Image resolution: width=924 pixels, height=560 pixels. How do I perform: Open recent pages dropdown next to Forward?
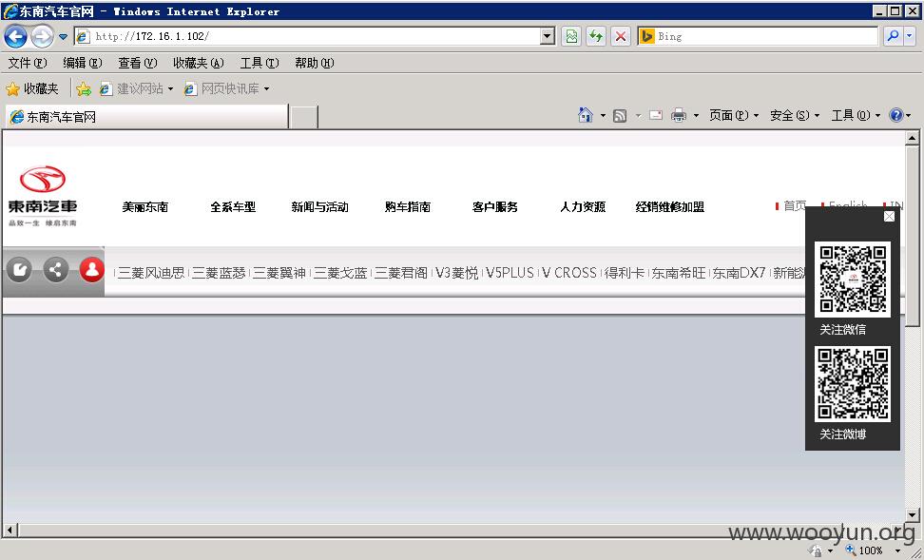tap(63, 36)
